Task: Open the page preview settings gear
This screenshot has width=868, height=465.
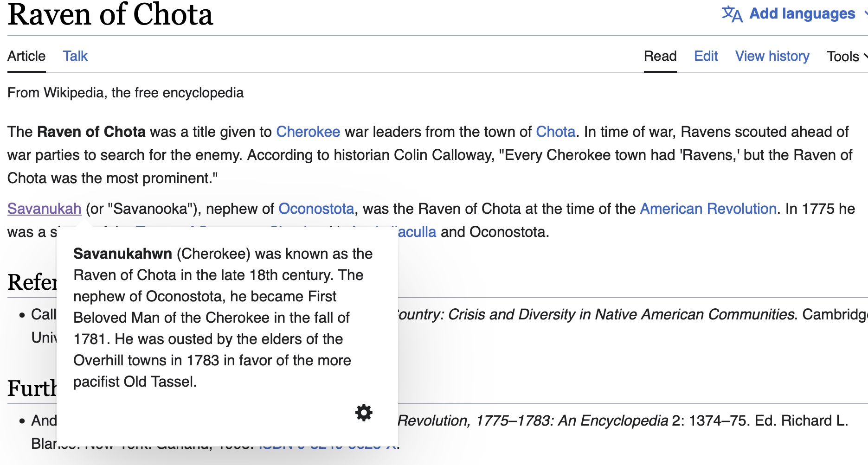Action: pyautogui.click(x=364, y=412)
